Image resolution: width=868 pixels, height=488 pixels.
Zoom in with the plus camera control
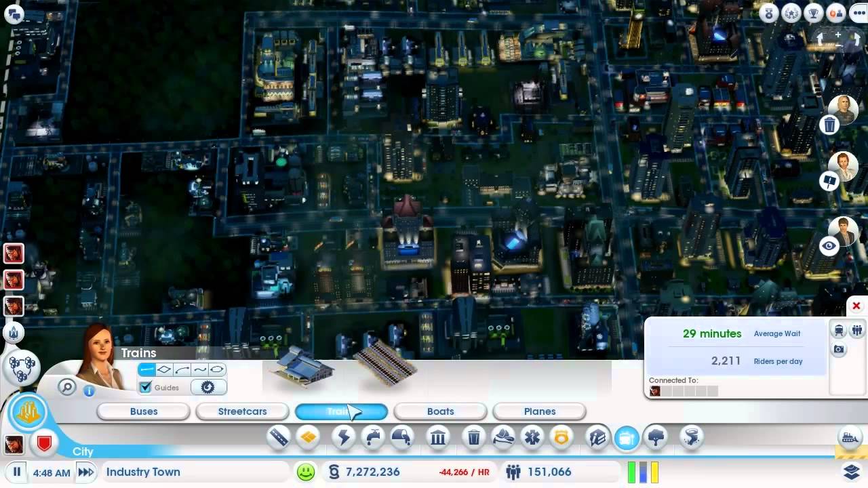[838, 35]
